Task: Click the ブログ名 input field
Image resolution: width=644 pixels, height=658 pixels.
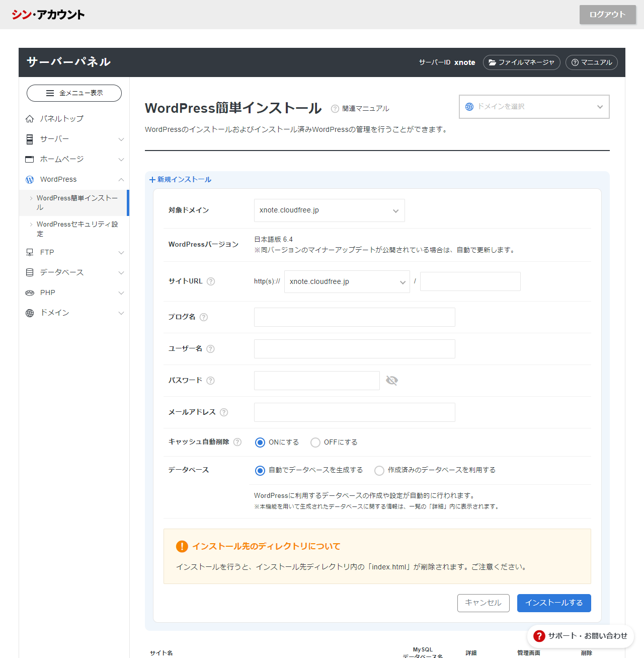Action: click(x=355, y=317)
